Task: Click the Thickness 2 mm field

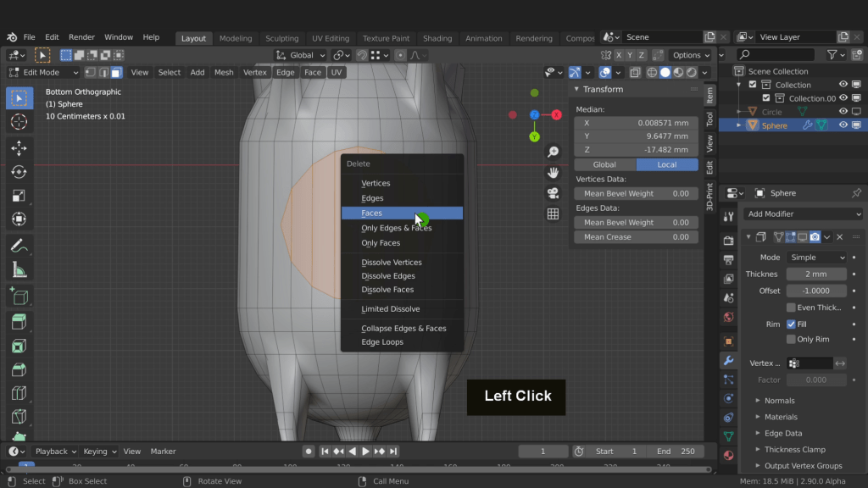Action: (x=815, y=274)
